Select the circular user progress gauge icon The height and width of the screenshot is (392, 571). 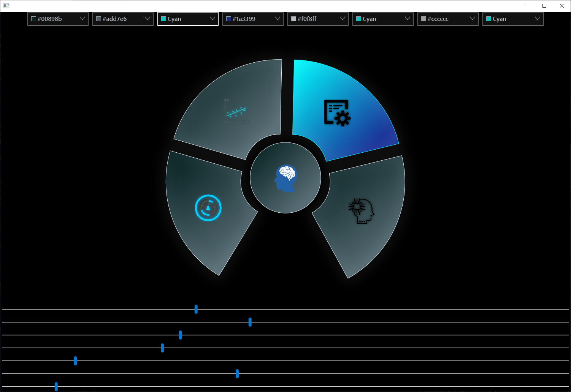tap(208, 207)
